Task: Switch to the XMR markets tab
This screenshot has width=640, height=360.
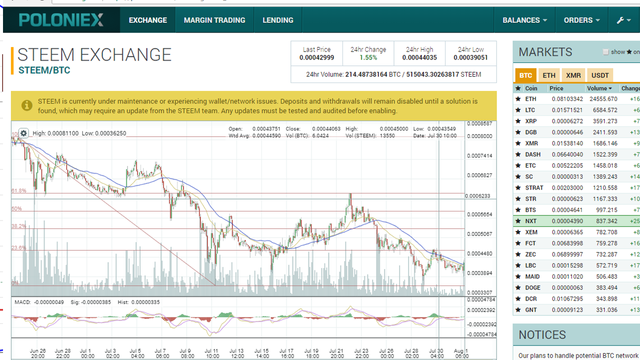Action: 573,75
